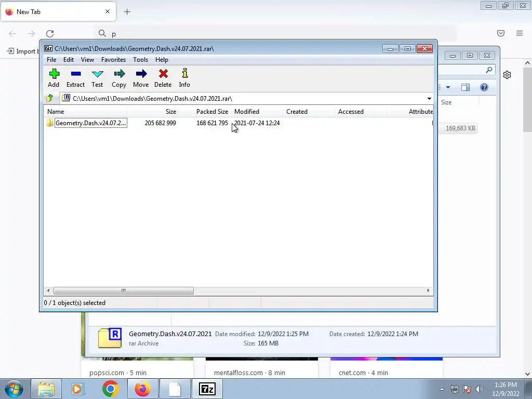
Task: Open Firefox Pocket save icon
Action: 501,33
